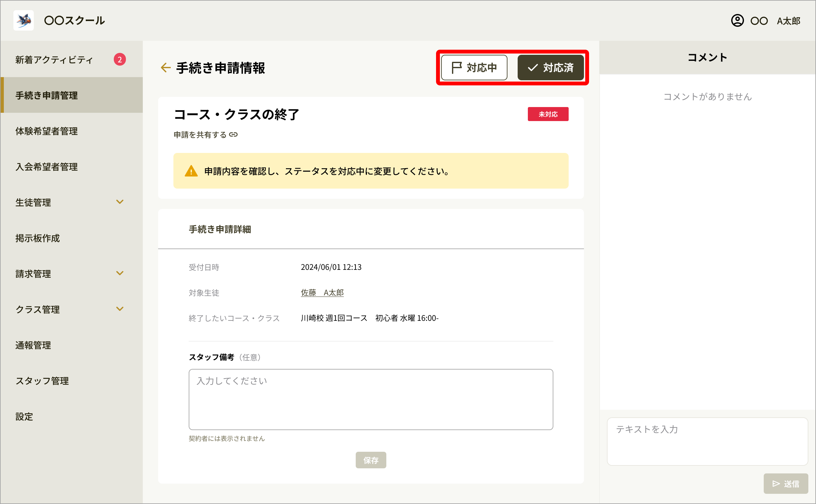Image resolution: width=816 pixels, height=504 pixels.
Task: Click the comment テキストを入力 field
Action: 707,441
